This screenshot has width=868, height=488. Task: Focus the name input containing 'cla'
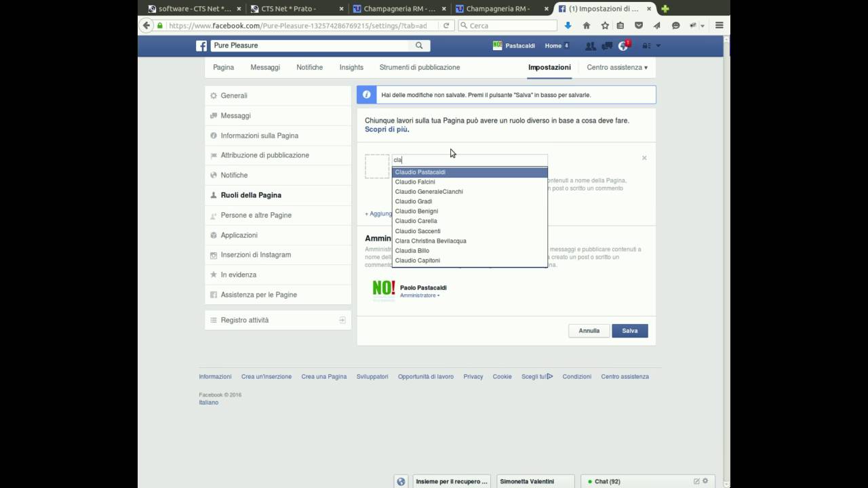(469, 160)
